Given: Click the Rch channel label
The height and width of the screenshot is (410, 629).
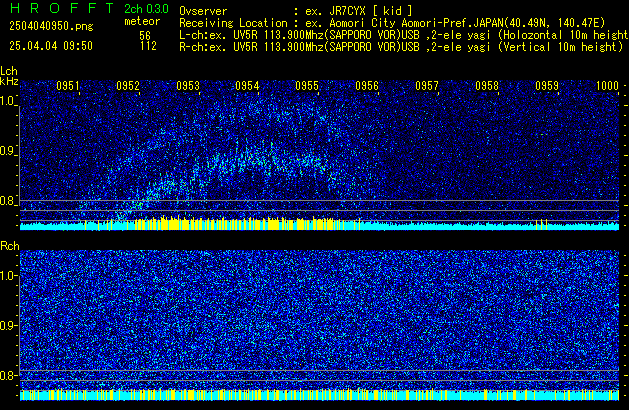Looking at the screenshot, I should tap(10, 246).
